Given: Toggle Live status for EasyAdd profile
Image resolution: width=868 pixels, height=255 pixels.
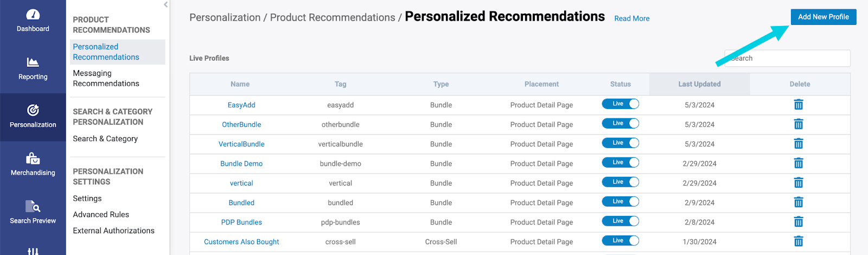Looking at the screenshot, I should 621,104.
